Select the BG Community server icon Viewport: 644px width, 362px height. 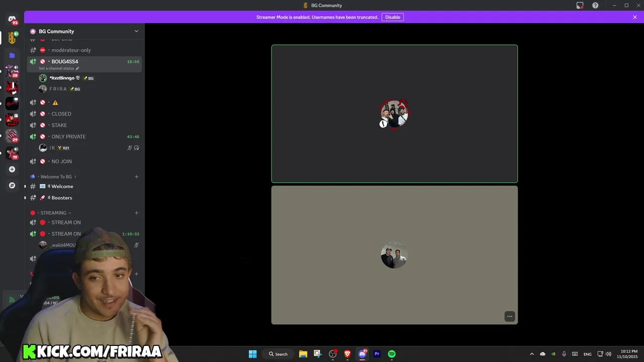click(x=12, y=38)
